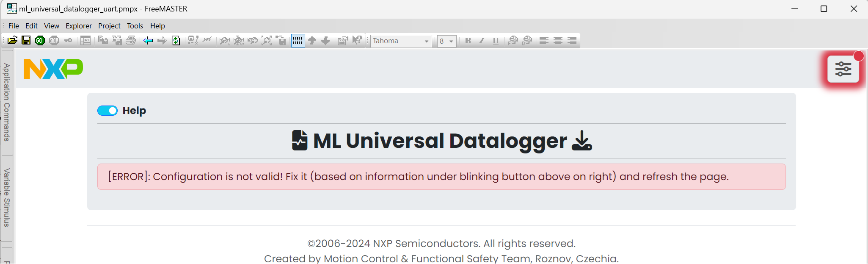Open the View menu
Viewport: 868px width, 264px height.
pyautogui.click(x=52, y=26)
